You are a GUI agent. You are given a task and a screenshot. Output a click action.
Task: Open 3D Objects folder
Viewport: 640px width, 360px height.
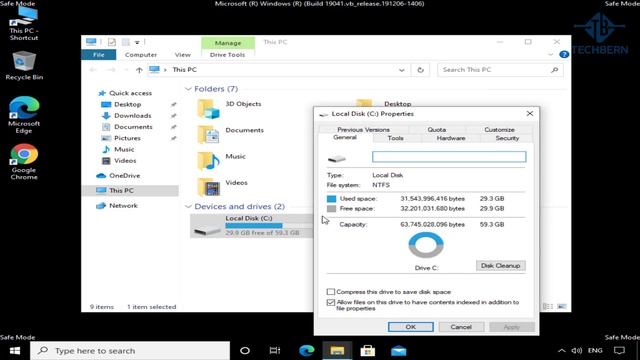(x=230, y=109)
